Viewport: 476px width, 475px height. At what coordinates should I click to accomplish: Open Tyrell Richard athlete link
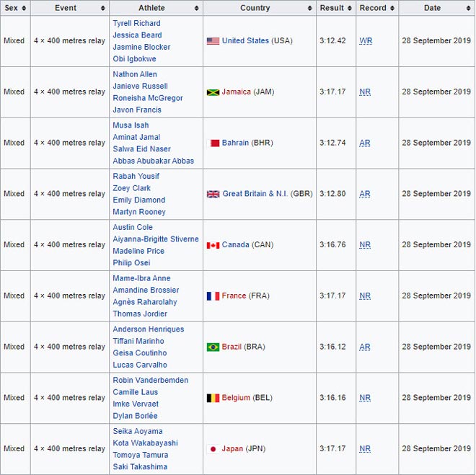pos(136,23)
